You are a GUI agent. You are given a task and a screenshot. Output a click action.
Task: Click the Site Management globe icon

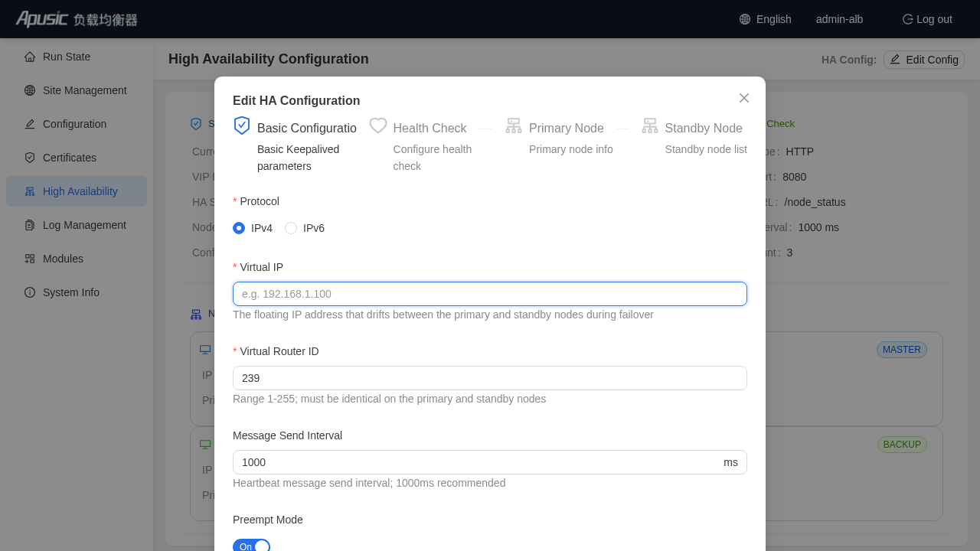pyautogui.click(x=30, y=90)
